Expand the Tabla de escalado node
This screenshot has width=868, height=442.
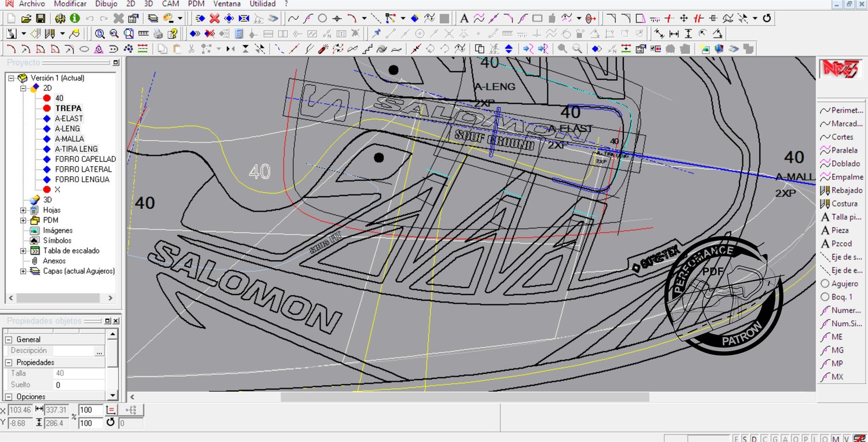(x=24, y=251)
